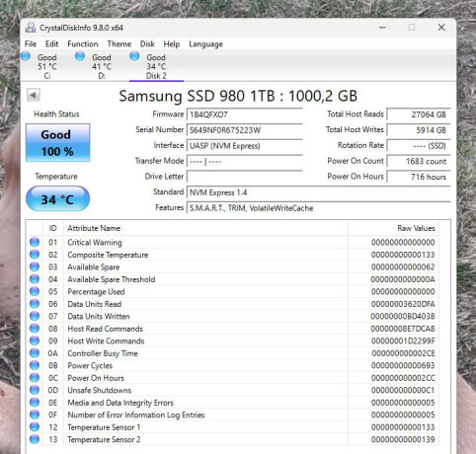Click status orb of Composite Temperature row
This screenshot has height=454, width=476.
35,255
